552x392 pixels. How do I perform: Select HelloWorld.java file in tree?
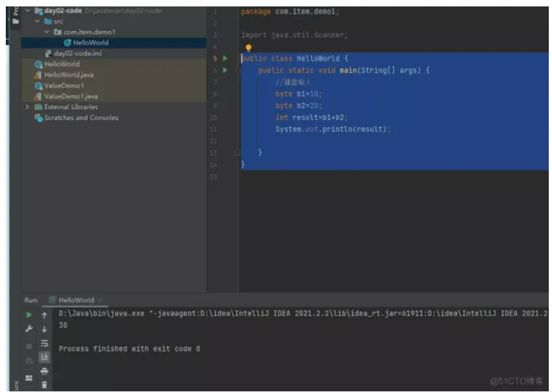tap(69, 75)
